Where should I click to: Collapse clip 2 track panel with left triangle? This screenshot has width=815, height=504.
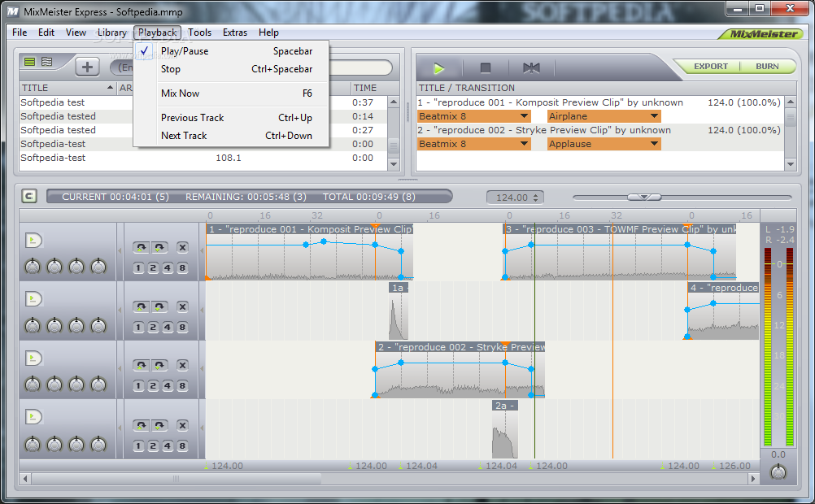[120, 369]
